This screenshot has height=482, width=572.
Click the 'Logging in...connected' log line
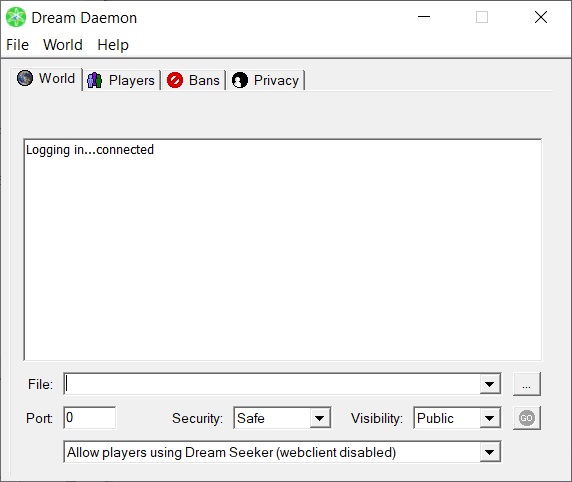click(90, 150)
